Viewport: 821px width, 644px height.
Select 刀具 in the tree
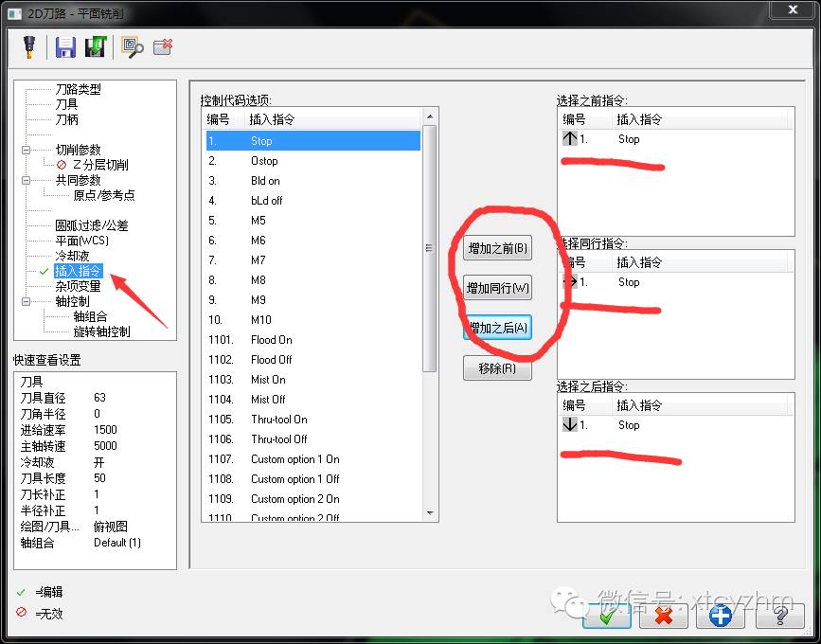click(66, 104)
